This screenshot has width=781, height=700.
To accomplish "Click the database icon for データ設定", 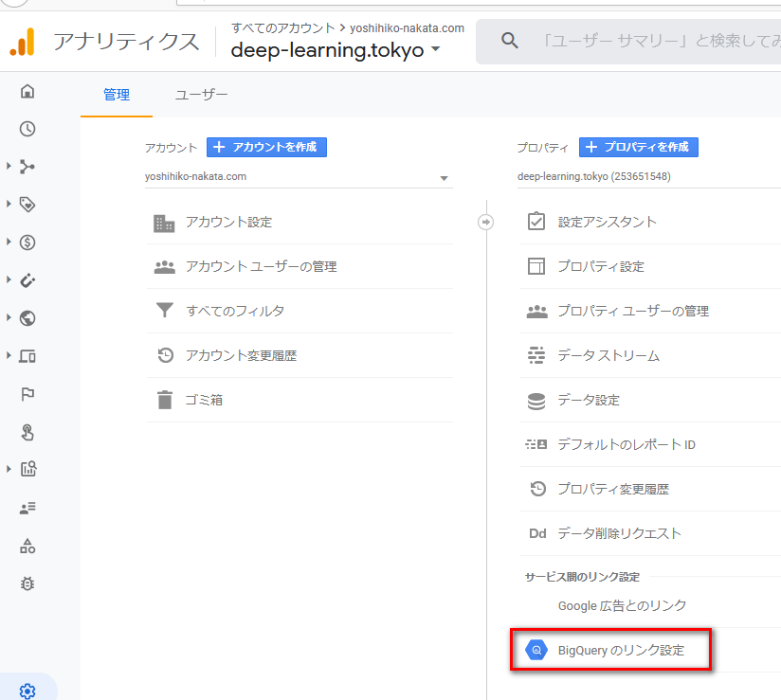I will pos(536,401).
